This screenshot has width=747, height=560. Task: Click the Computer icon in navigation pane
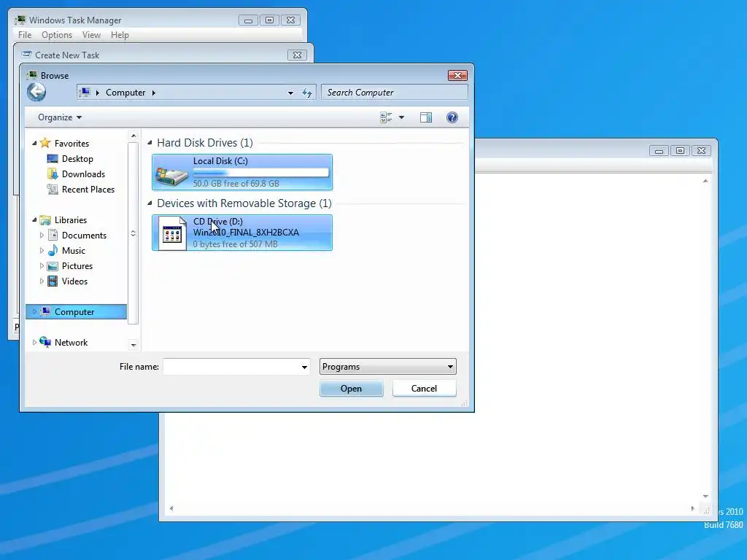pos(46,311)
